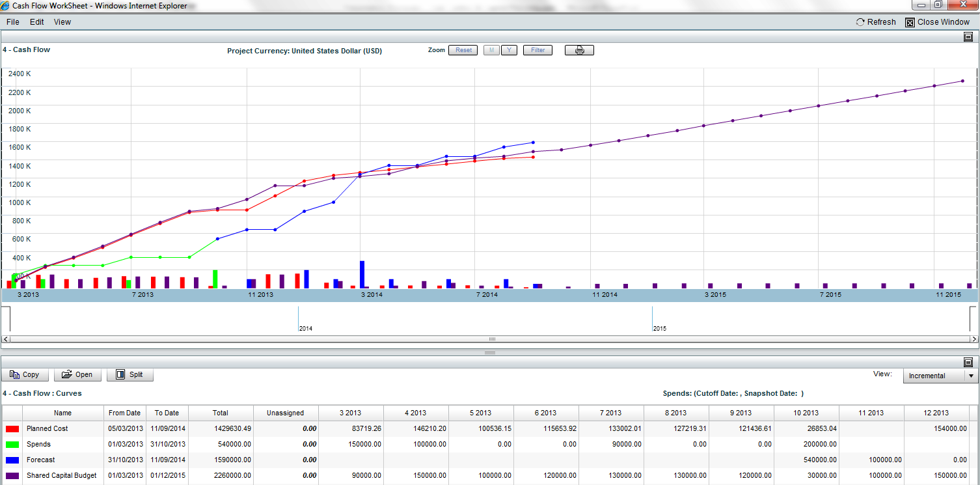Click the green Spends color swatch
The height and width of the screenshot is (485, 980).
pyautogui.click(x=12, y=445)
